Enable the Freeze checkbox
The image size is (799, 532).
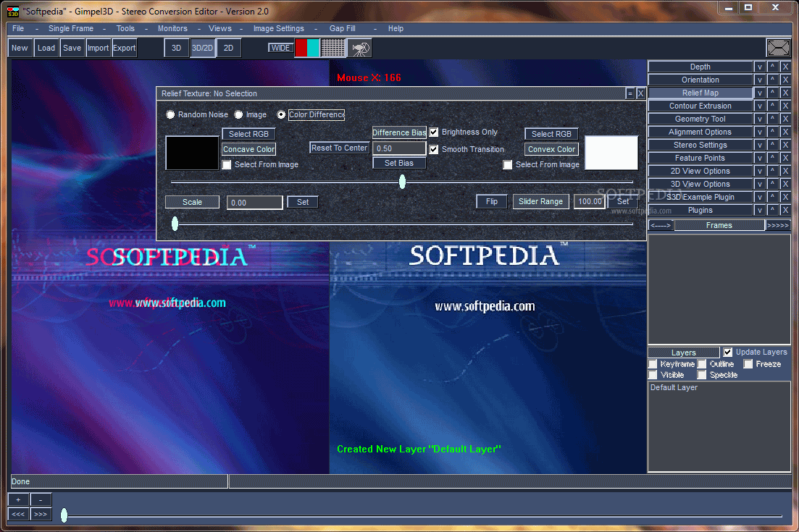click(x=748, y=364)
